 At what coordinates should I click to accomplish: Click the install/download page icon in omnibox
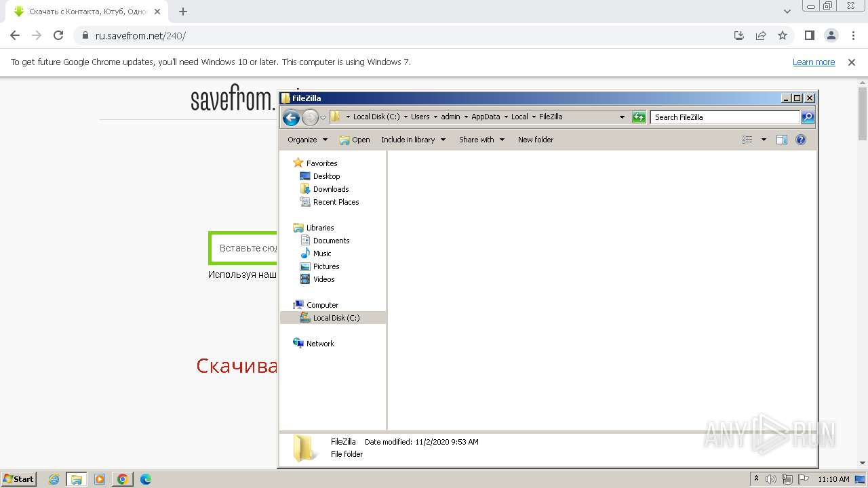pos(739,35)
